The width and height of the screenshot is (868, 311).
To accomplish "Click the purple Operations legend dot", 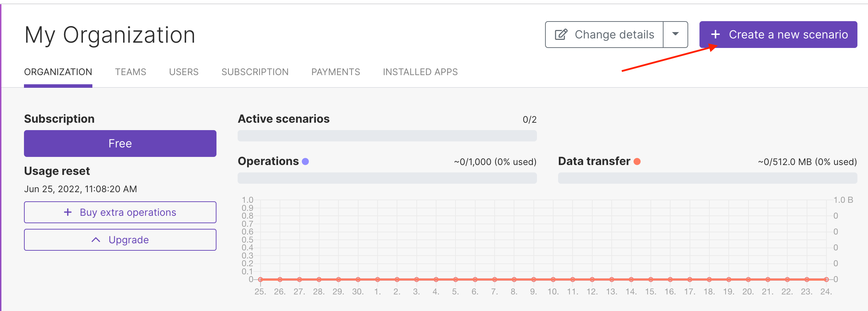I will (x=305, y=161).
